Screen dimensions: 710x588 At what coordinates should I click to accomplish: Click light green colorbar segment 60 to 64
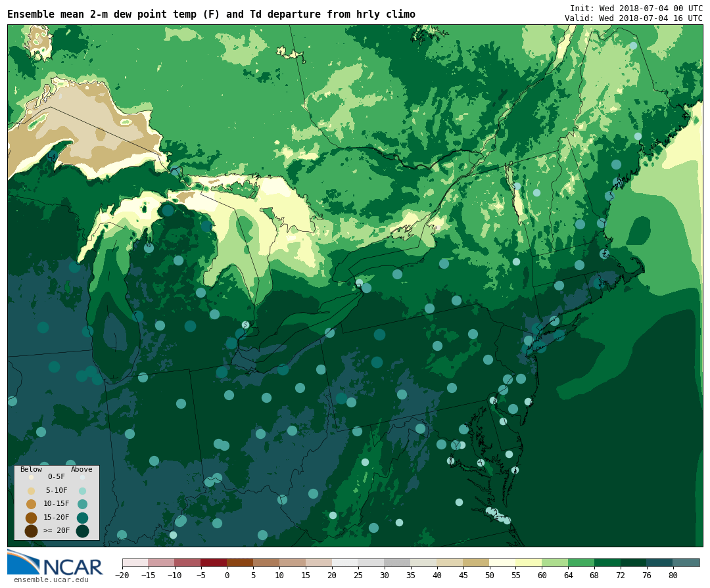(555, 563)
